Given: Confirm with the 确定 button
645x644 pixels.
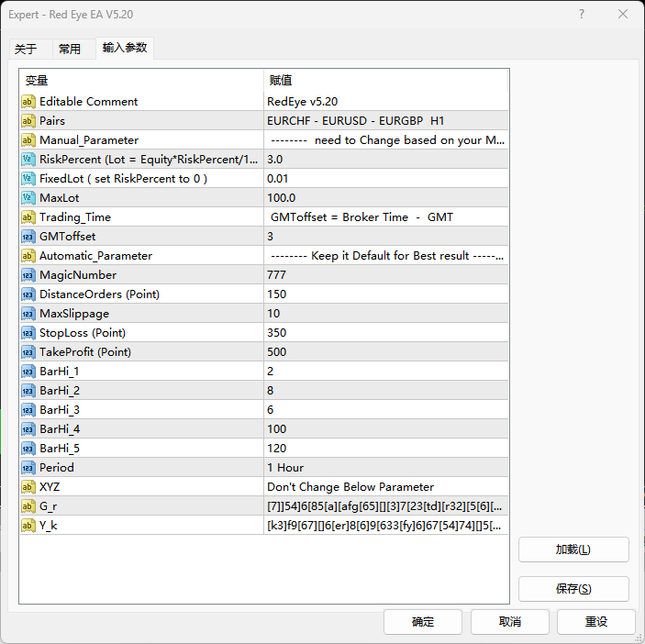Looking at the screenshot, I should coord(423,622).
